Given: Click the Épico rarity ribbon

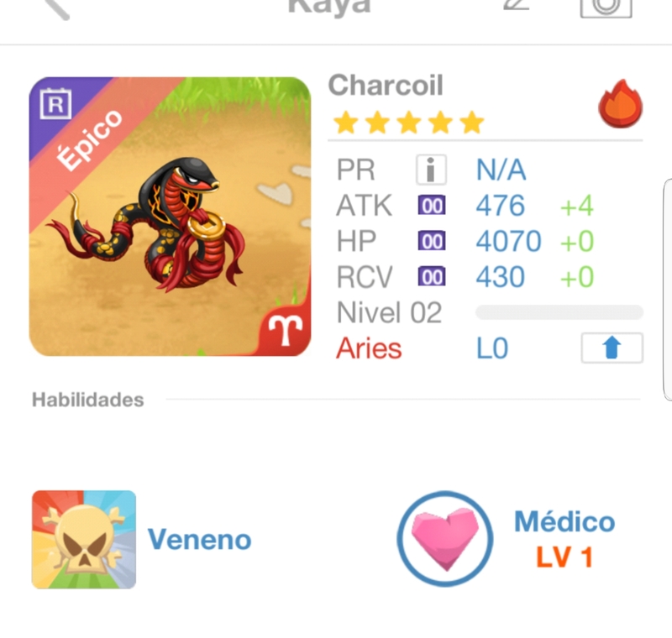Looking at the screenshot, I should 90,140.
